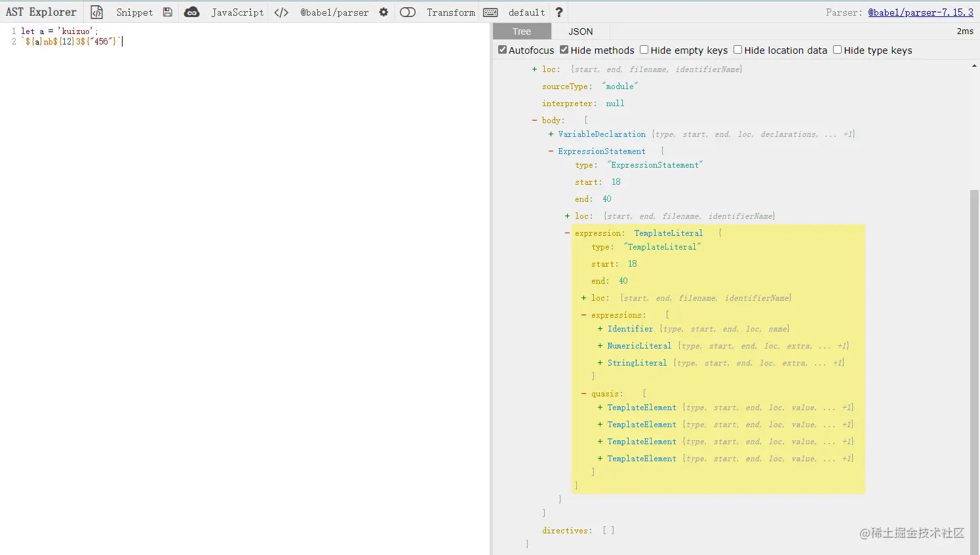Click the sourceType key
This screenshot has width=980, height=555.
click(x=566, y=86)
